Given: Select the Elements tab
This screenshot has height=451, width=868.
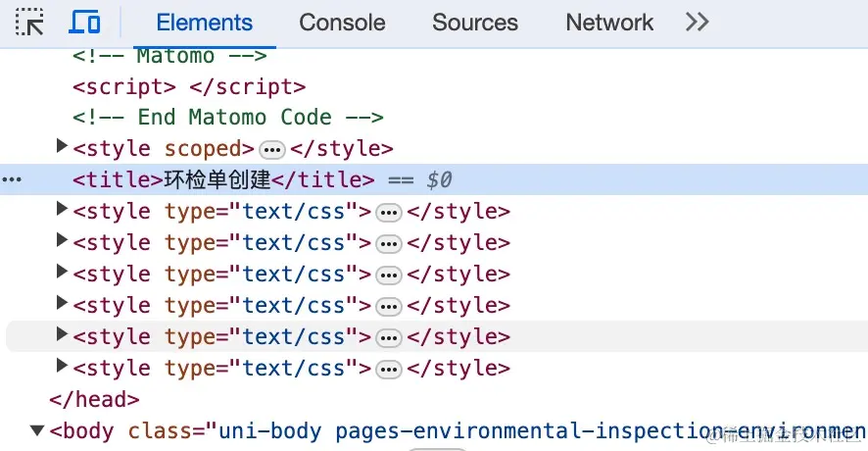Looking at the screenshot, I should click(204, 23).
